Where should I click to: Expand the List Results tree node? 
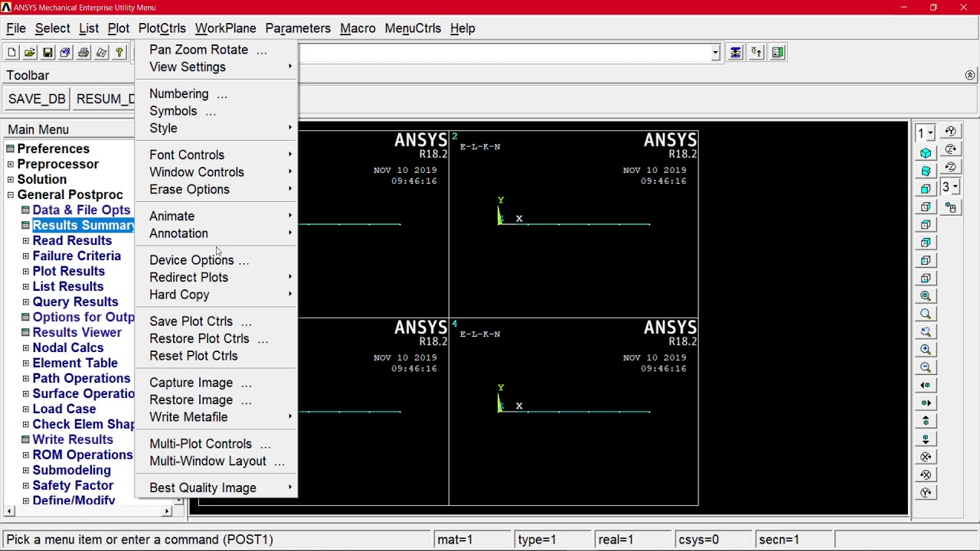tap(26, 287)
